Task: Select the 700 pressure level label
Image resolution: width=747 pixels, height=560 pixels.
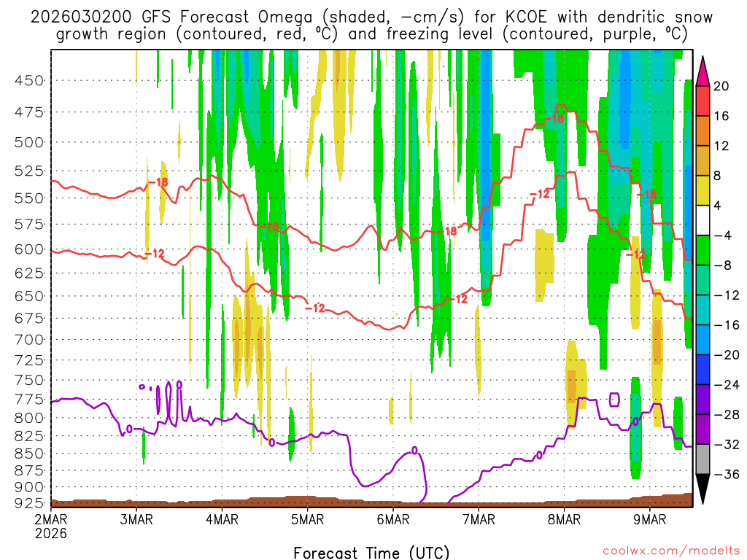Action: pos(29,340)
